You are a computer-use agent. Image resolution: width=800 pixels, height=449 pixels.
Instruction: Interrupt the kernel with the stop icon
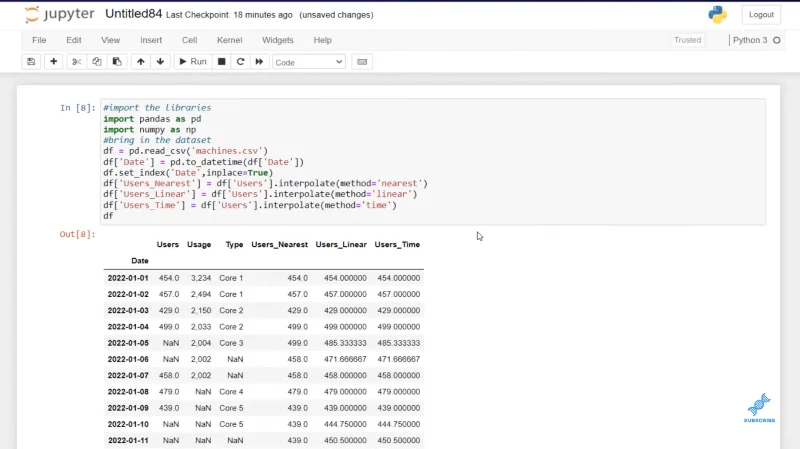(221, 62)
